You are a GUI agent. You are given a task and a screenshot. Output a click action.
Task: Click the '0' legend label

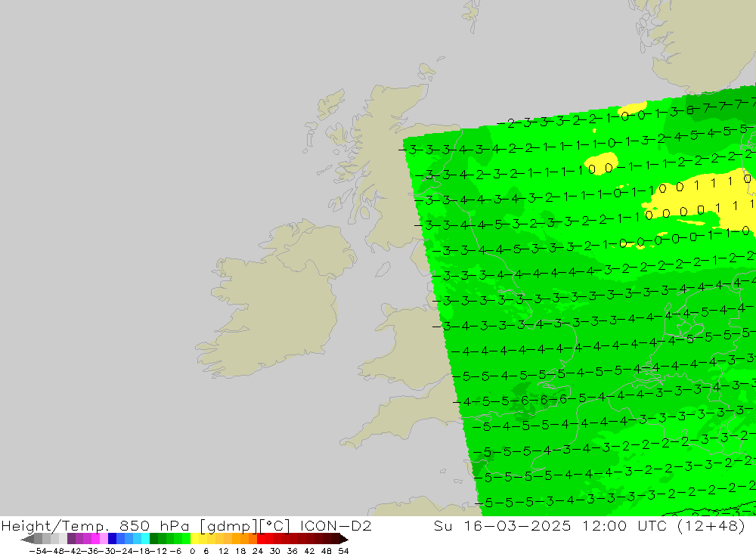click(192, 551)
